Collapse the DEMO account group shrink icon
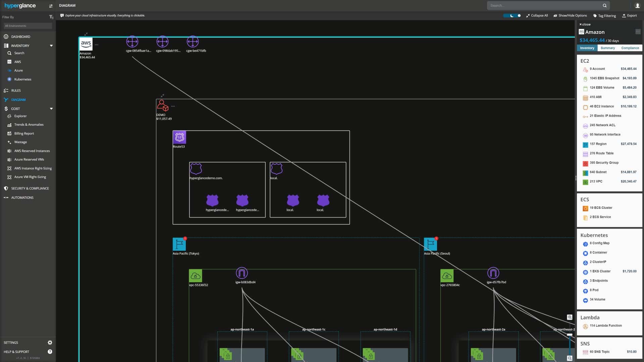The height and width of the screenshot is (362, 644). click(x=162, y=96)
